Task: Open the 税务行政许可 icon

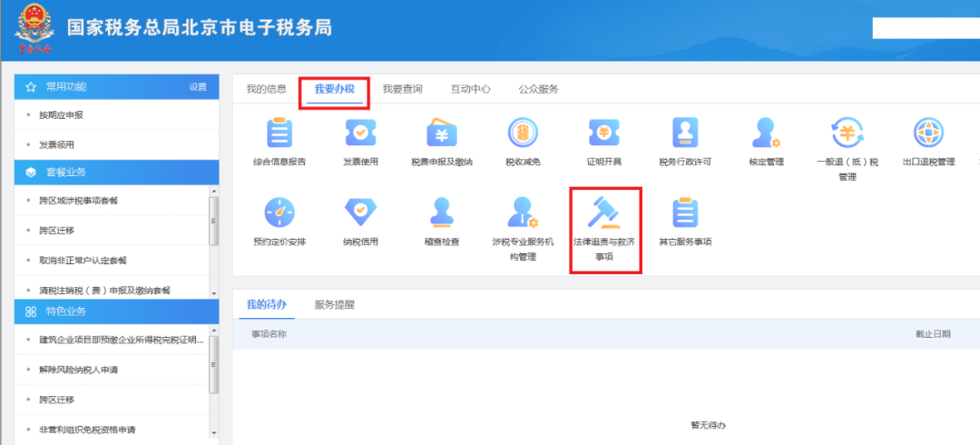Action: 685,133
